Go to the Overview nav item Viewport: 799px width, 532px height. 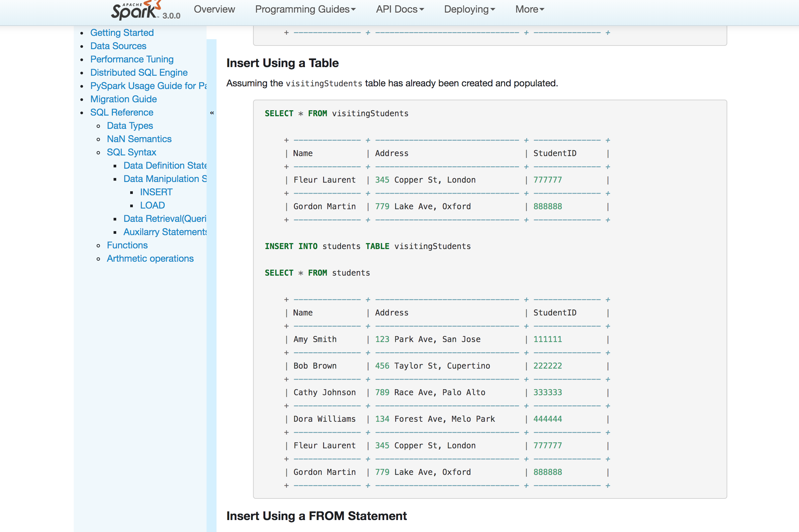pos(214,9)
